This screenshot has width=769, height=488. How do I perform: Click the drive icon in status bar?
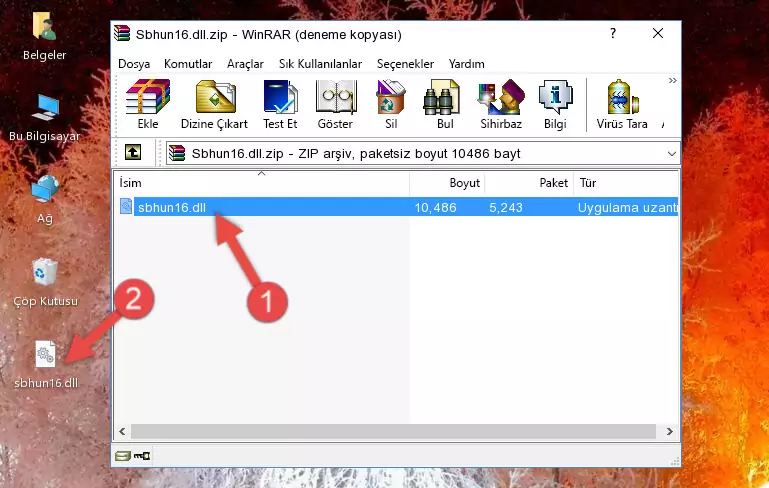pos(123,456)
